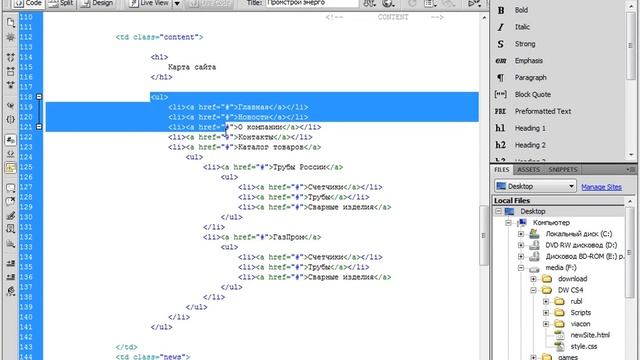Collapse the DW CS4 folder
The height and width of the screenshot is (360, 640).
pos(533,290)
